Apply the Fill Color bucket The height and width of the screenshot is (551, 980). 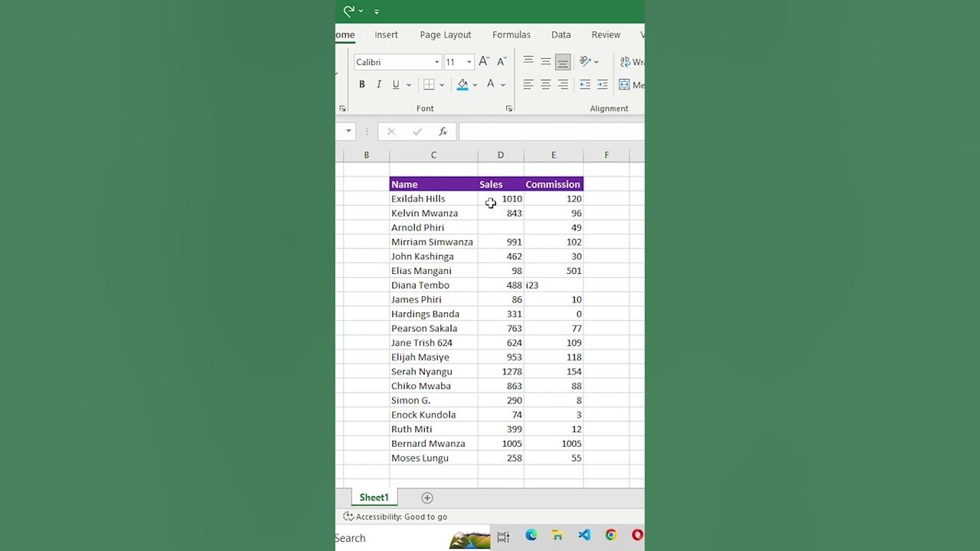tap(462, 85)
